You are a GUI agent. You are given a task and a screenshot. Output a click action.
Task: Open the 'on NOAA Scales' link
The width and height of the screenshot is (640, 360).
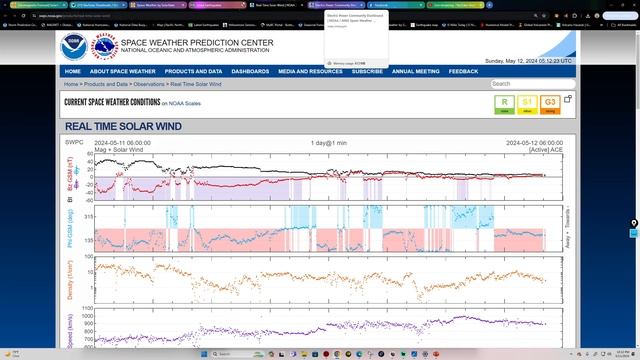(181, 104)
